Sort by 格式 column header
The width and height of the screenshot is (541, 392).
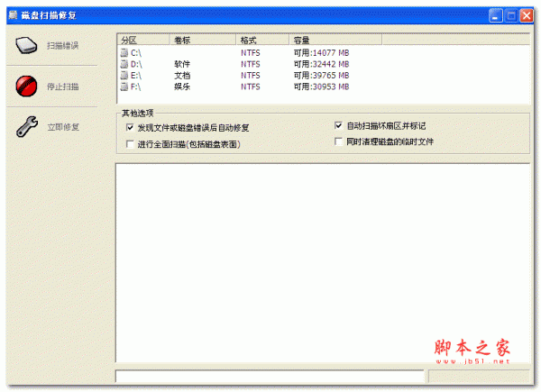coord(262,40)
